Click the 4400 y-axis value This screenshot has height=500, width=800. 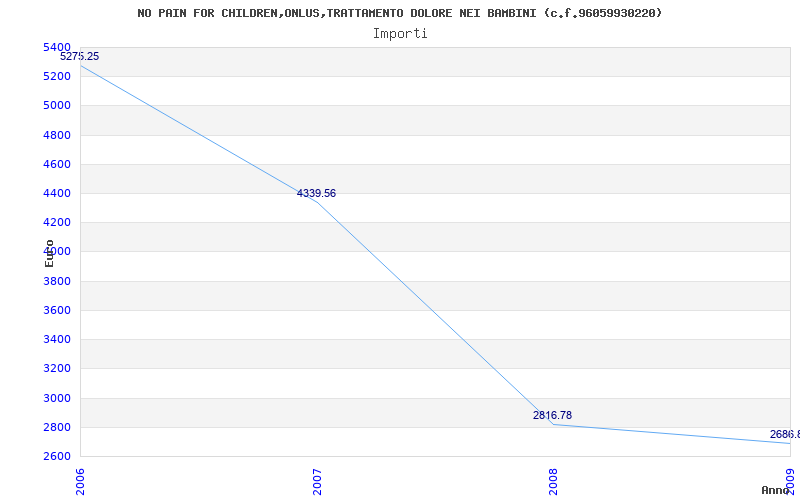(57, 193)
